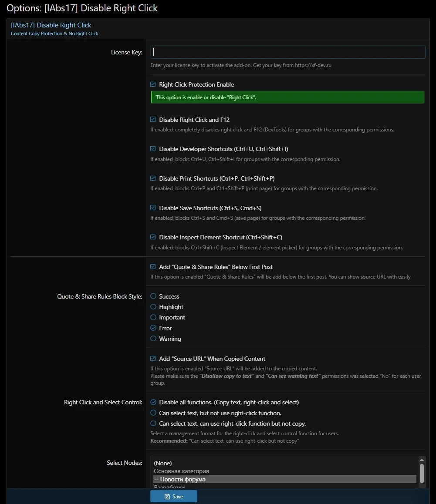Select (None) in Select Nodes list
This screenshot has width=436, height=504.
tap(285, 463)
